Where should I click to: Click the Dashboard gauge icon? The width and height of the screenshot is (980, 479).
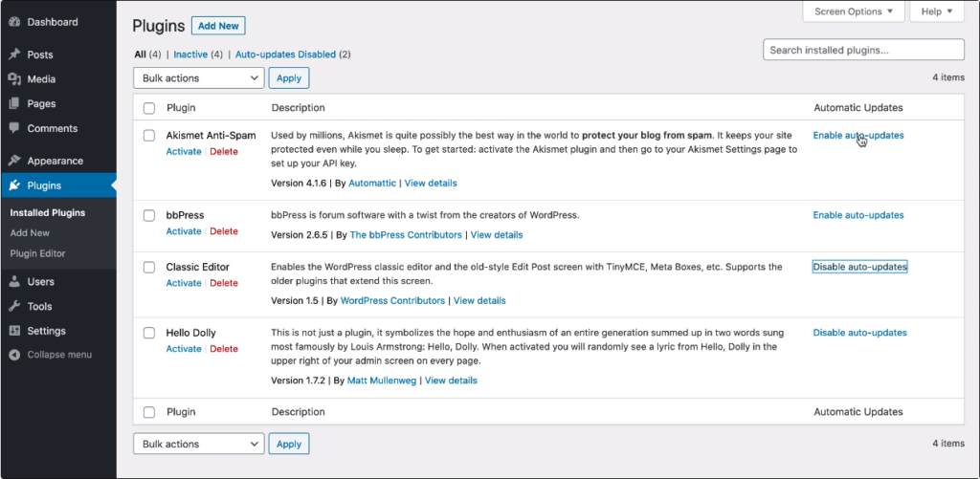14,22
